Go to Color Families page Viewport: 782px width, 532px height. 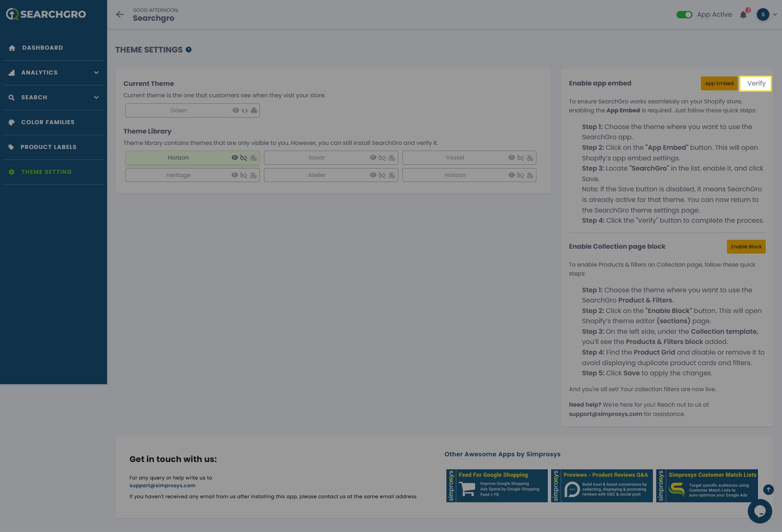point(48,122)
